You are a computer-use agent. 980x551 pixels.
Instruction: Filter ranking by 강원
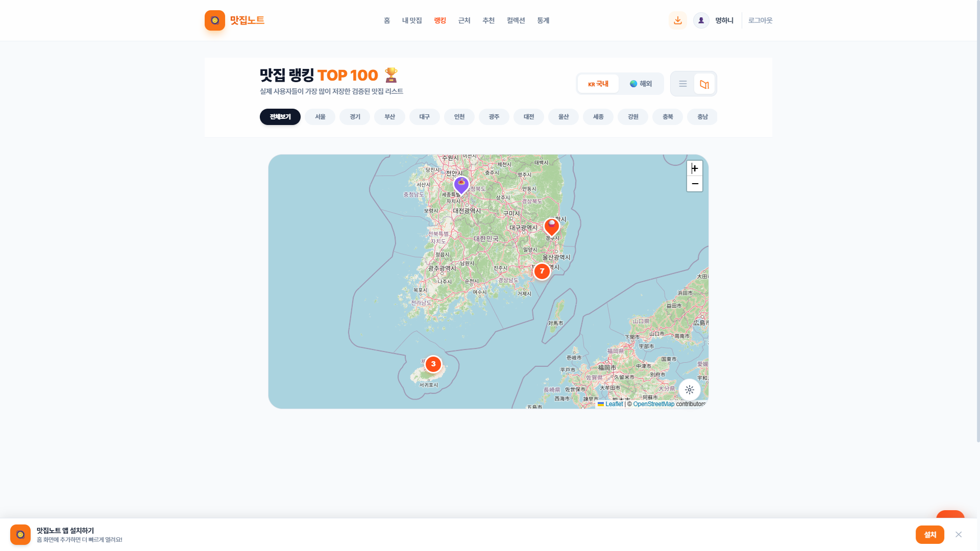click(633, 117)
